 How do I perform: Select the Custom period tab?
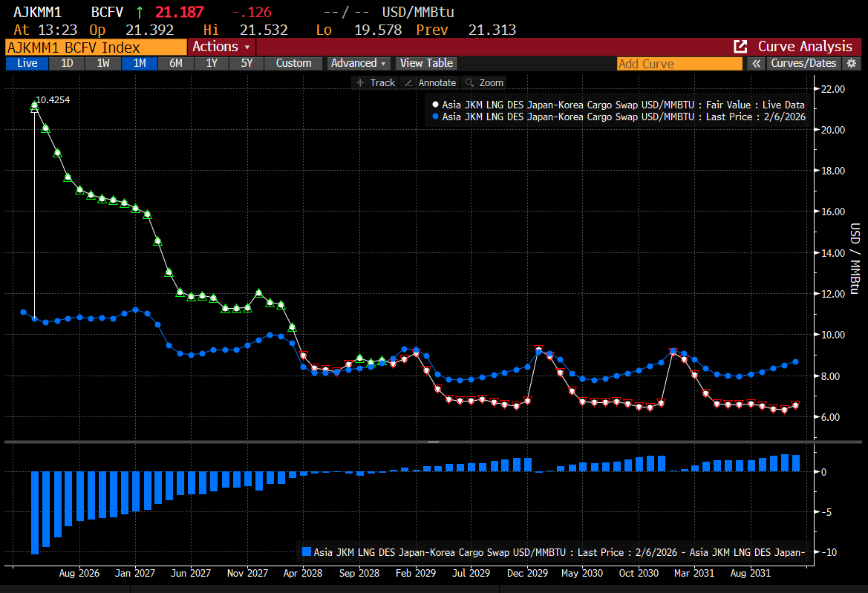[293, 63]
